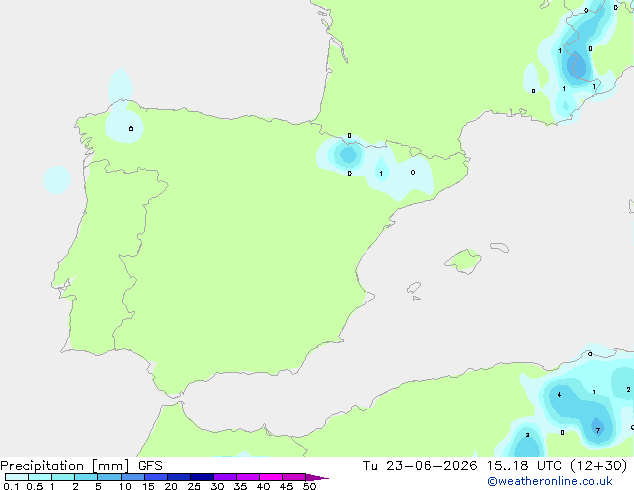Click the legend label '30'
This screenshot has height=490, width=634.
point(217,486)
